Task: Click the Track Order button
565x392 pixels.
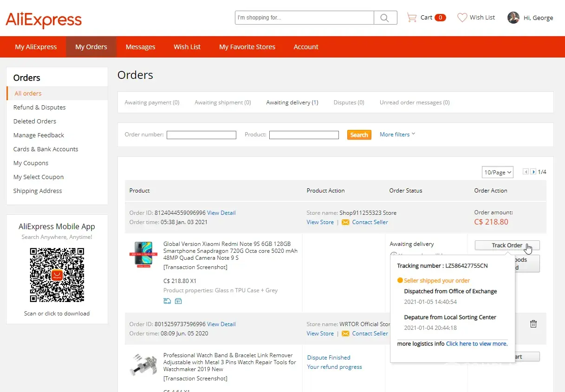Action: 507,245
